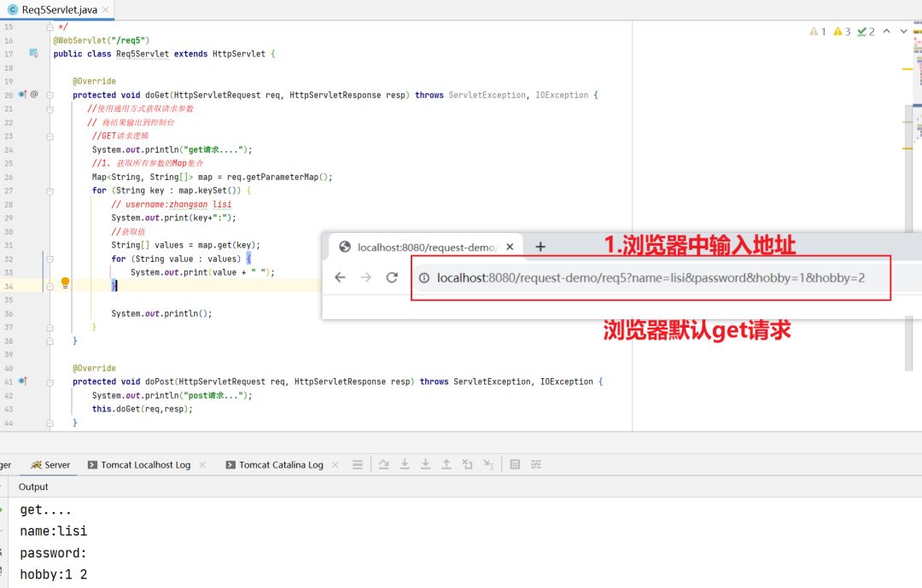Screen dimensions: 922x588
Task: Click 'password:' output line
Action: tap(53, 553)
